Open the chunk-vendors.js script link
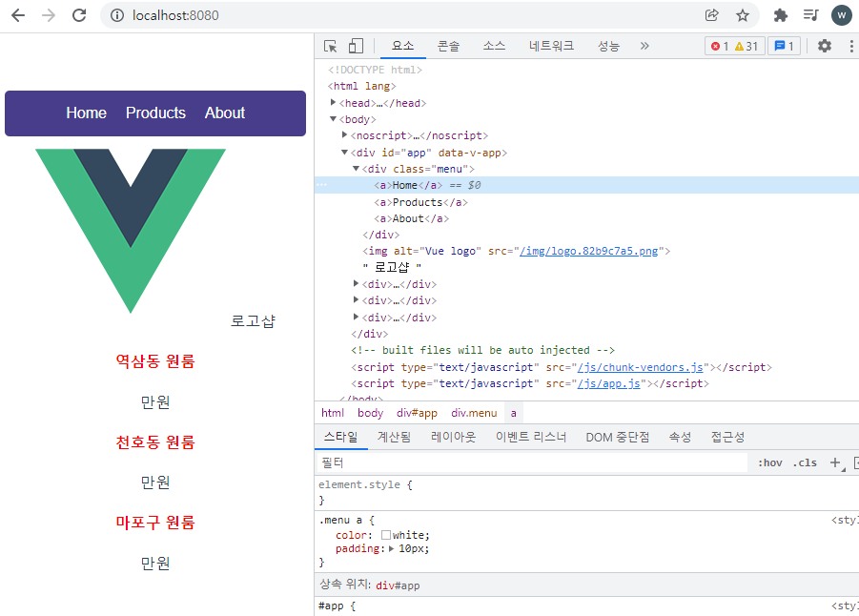 641,367
